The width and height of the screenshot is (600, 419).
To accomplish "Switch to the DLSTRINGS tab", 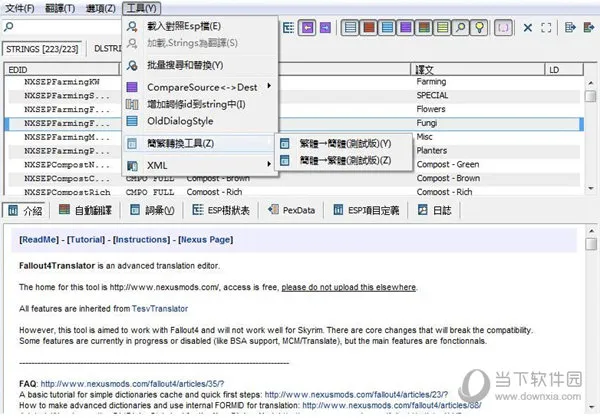I will point(108,49).
